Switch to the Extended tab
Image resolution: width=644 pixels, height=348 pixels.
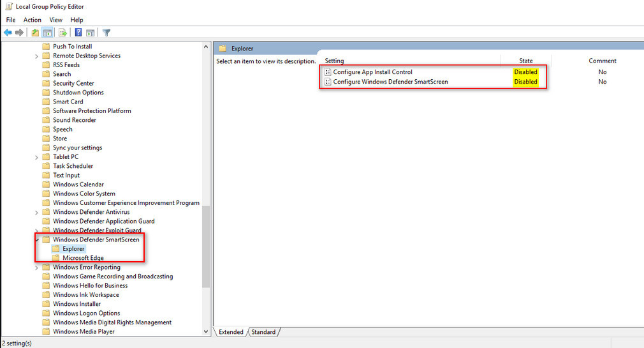[231, 332]
